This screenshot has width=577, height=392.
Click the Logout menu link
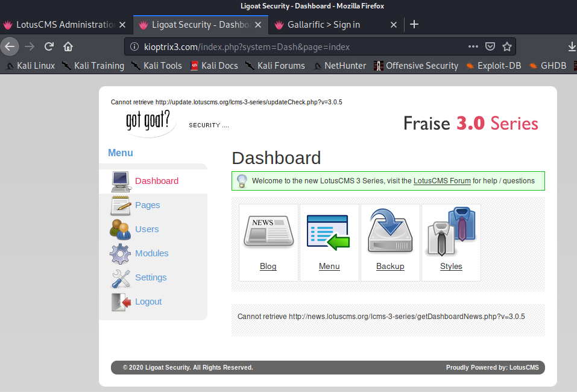(x=148, y=302)
